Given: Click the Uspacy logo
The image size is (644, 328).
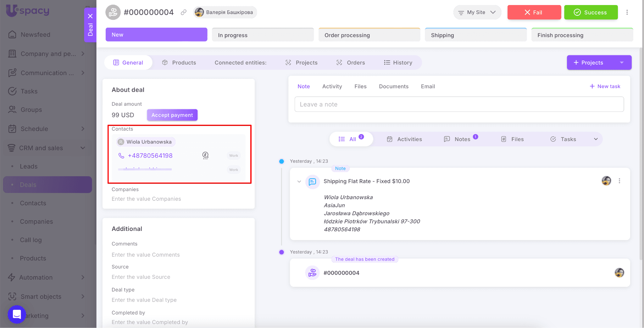Looking at the screenshot, I should [x=28, y=10].
